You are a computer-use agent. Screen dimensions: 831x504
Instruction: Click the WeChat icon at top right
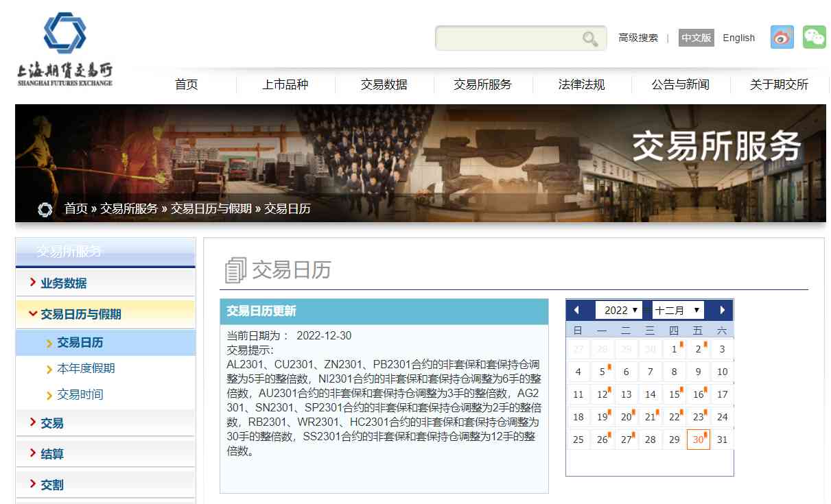[x=814, y=37]
